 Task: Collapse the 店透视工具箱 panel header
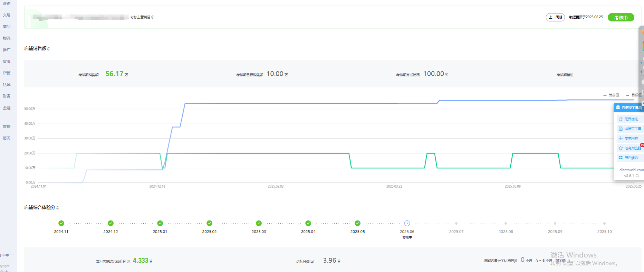tap(629, 108)
